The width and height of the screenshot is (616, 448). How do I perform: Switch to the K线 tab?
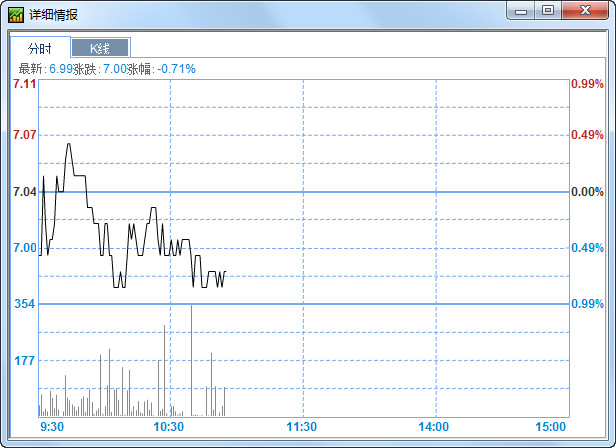[100, 48]
